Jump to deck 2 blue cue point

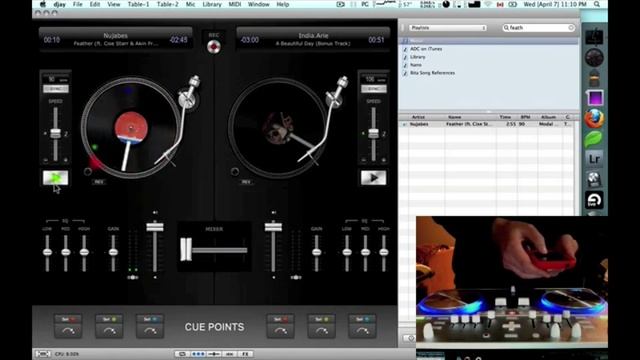(362, 331)
